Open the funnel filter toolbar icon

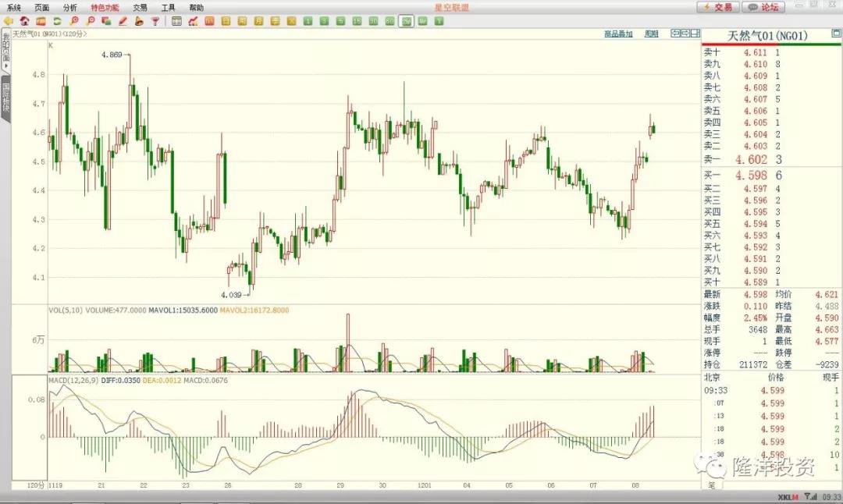click(155, 21)
